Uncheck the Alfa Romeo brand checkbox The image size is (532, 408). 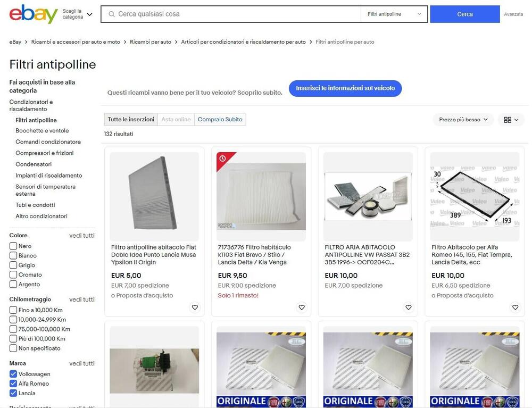(13, 383)
